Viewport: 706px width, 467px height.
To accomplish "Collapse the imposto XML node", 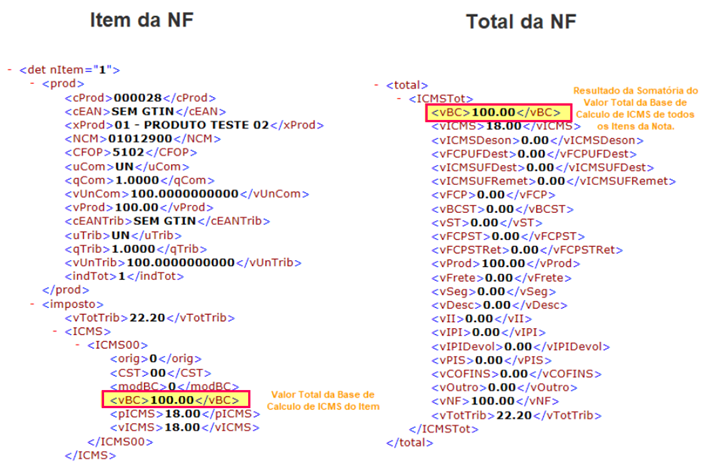I will coord(33,303).
